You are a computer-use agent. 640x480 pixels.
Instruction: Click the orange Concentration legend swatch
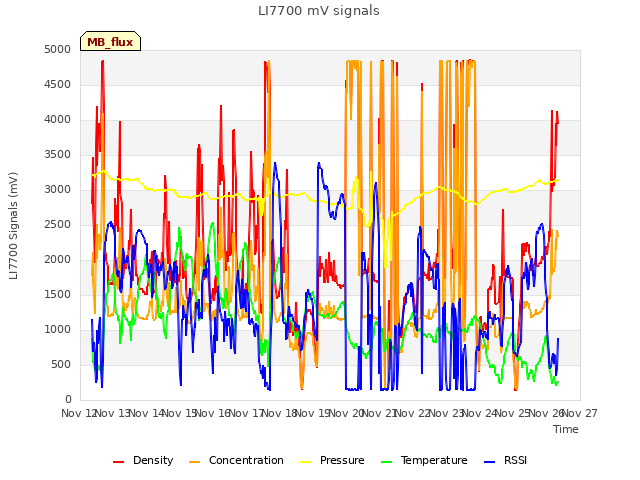click(x=195, y=462)
